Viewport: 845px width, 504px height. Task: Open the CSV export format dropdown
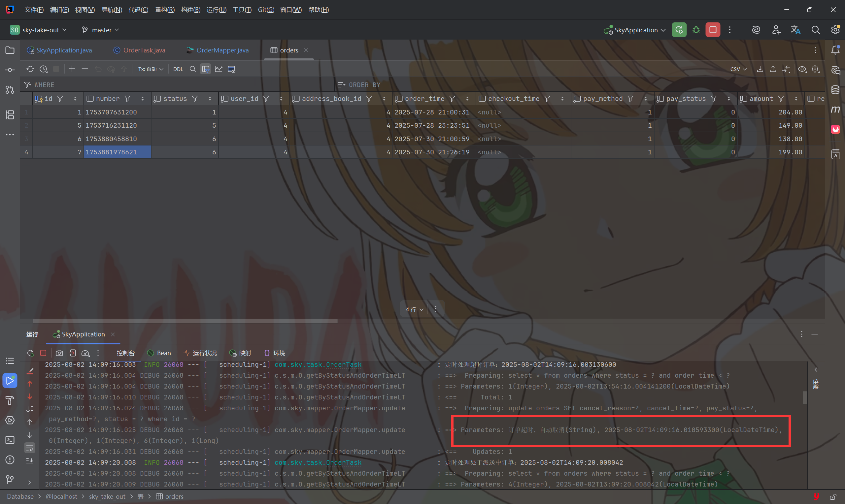(x=738, y=69)
